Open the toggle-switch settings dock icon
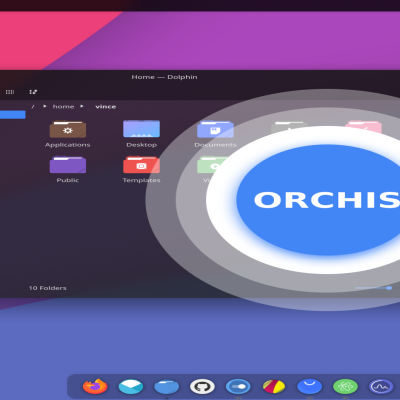This screenshot has height=400, width=400. click(x=238, y=387)
